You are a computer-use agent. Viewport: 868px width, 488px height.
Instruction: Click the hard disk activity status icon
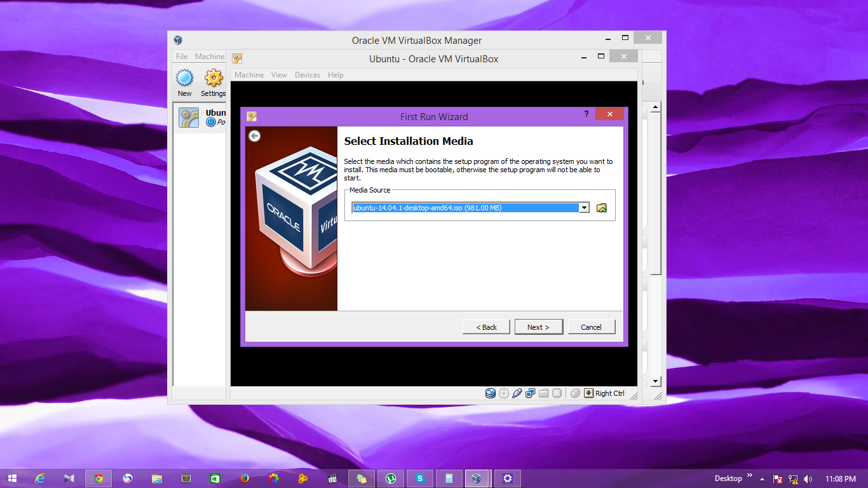(491, 393)
